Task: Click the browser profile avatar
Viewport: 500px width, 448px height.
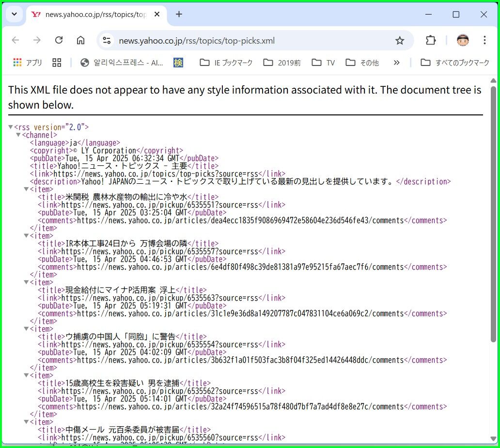Action: click(x=463, y=41)
